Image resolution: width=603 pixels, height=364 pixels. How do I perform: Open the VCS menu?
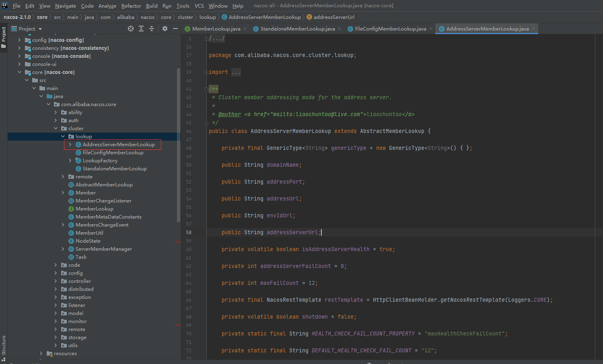click(x=199, y=6)
